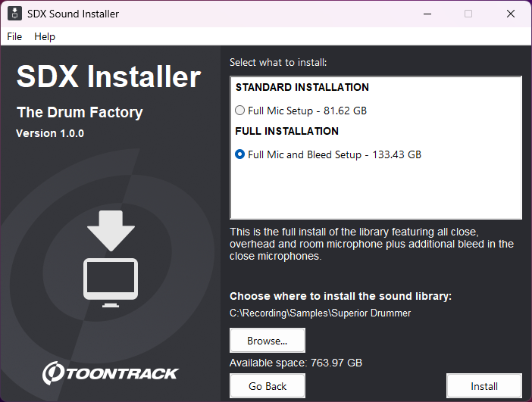
Task: Click the download-to-computer arrow graphic
Action: [x=111, y=259]
